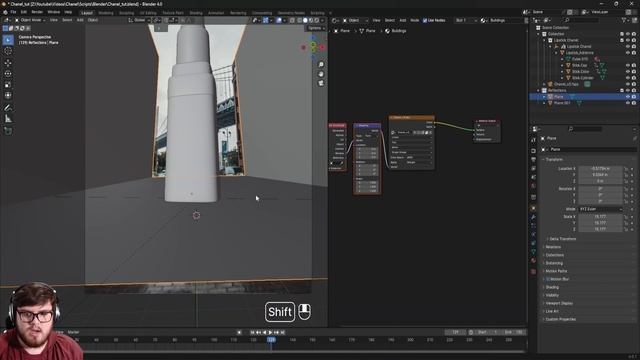The height and width of the screenshot is (360, 640).
Task: Open the Edit menu
Action: coord(24,12)
